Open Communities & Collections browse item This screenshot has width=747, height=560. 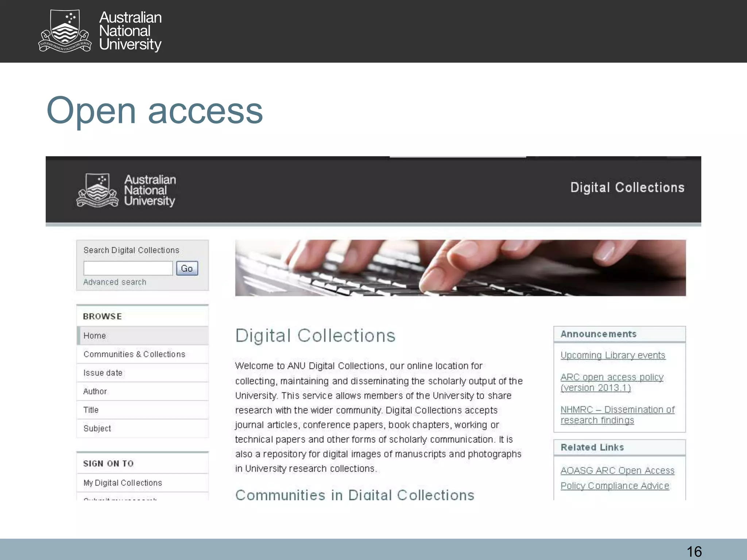pos(143,354)
